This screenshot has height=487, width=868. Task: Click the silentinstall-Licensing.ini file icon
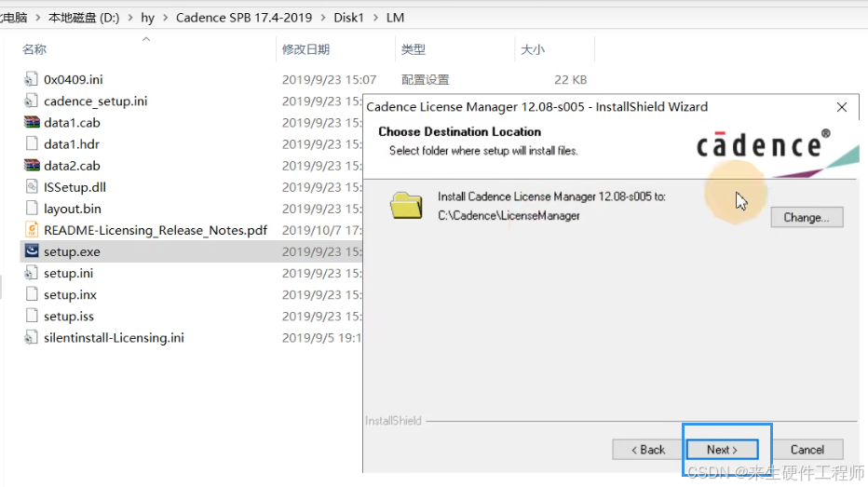click(x=31, y=338)
